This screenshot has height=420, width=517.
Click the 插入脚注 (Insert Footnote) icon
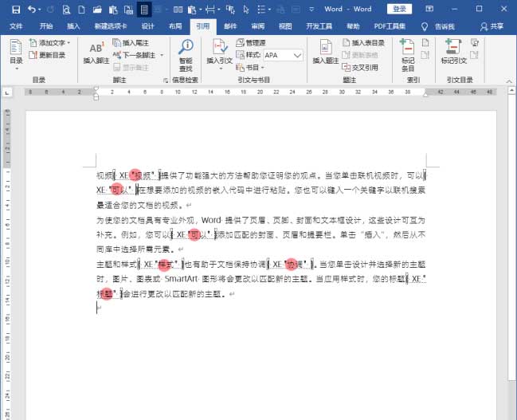pos(96,52)
